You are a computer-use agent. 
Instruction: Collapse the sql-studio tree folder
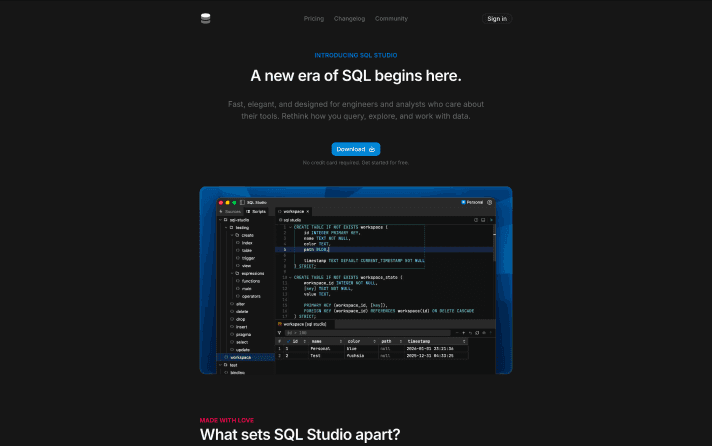pyautogui.click(x=221, y=220)
